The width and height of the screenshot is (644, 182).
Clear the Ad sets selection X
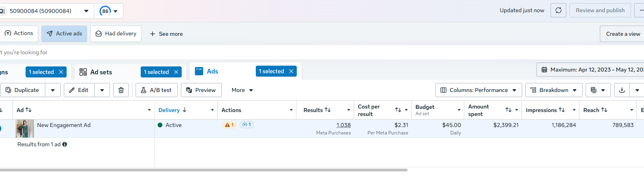[x=176, y=72]
